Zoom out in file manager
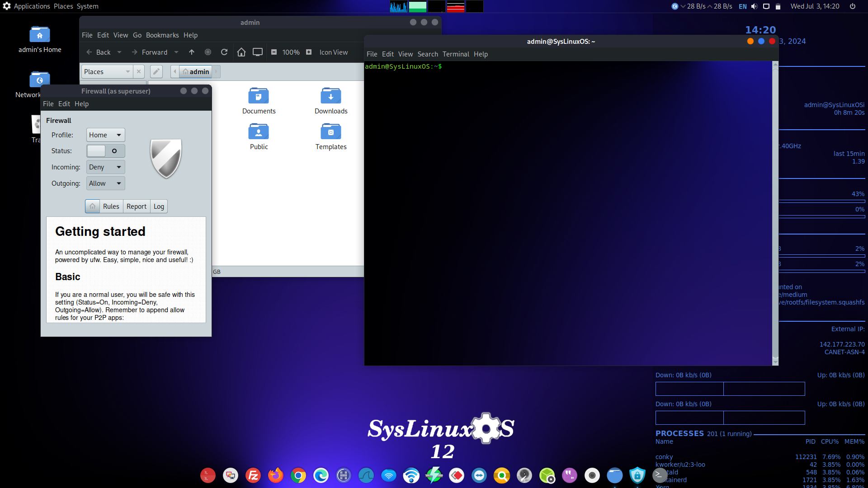The width and height of the screenshot is (868, 488). click(274, 52)
